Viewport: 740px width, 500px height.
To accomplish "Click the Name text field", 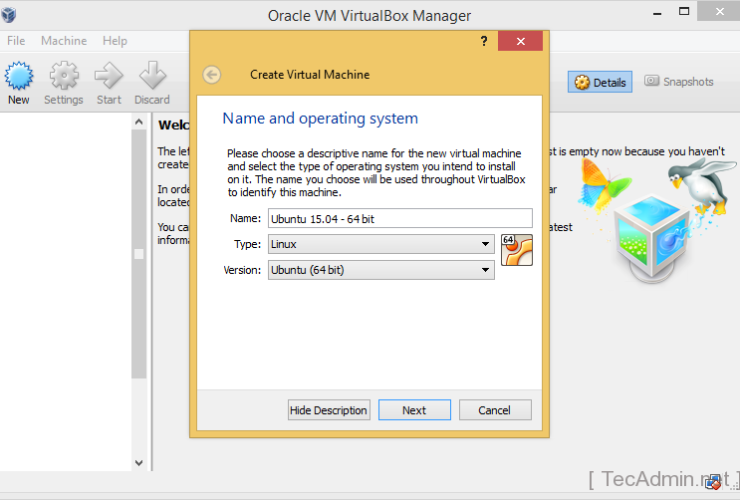I will pos(399,218).
